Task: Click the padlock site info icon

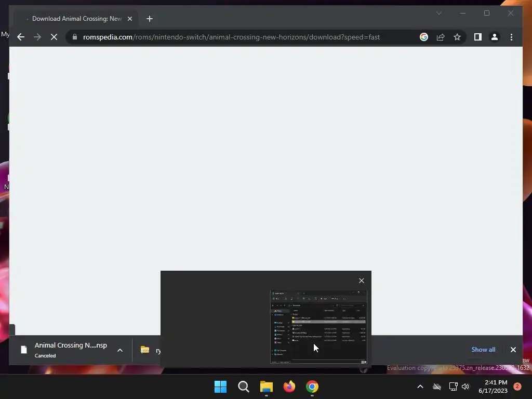Action: coord(75,37)
